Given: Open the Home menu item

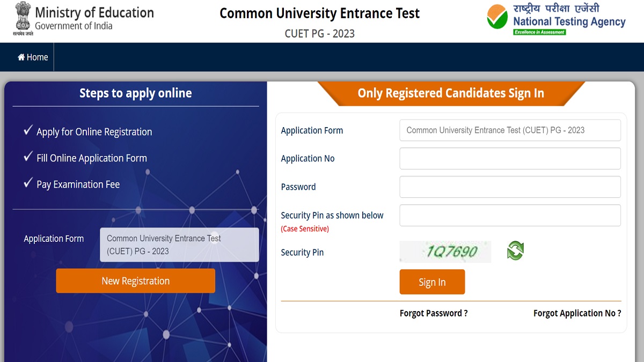Looking at the screenshot, I should point(36,57).
